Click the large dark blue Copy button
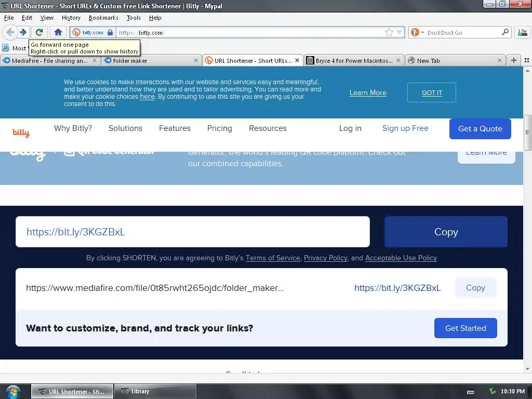The image size is (532, 399). pyautogui.click(x=446, y=232)
